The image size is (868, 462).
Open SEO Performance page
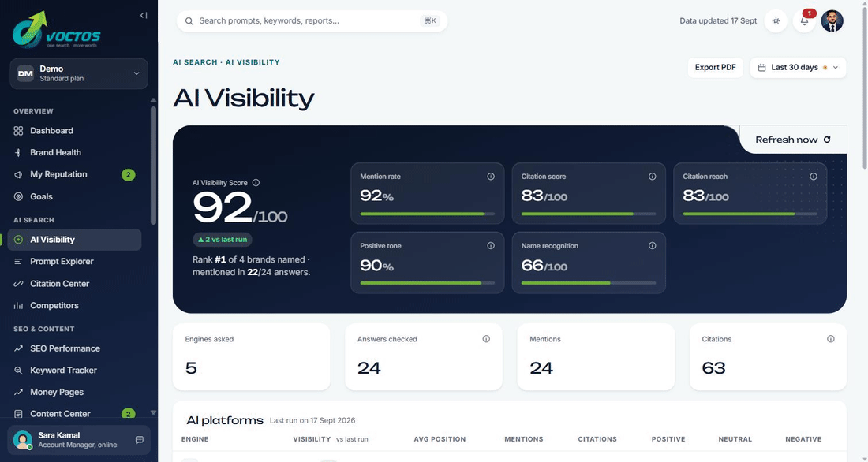pyautogui.click(x=75, y=348)
